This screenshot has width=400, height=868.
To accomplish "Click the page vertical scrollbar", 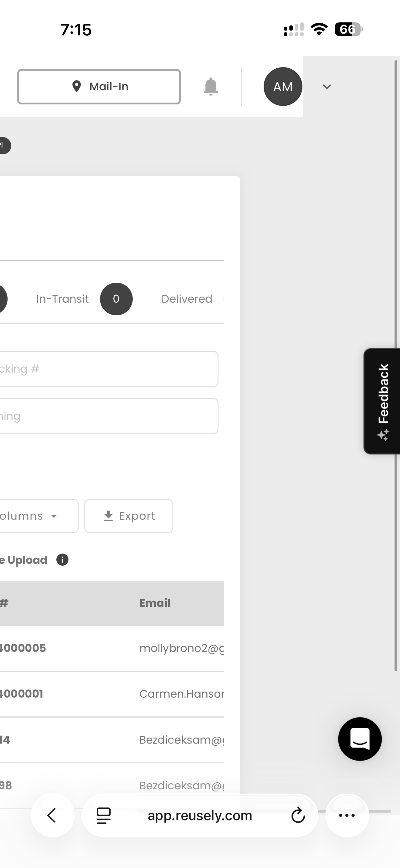I will coord(396,366).
